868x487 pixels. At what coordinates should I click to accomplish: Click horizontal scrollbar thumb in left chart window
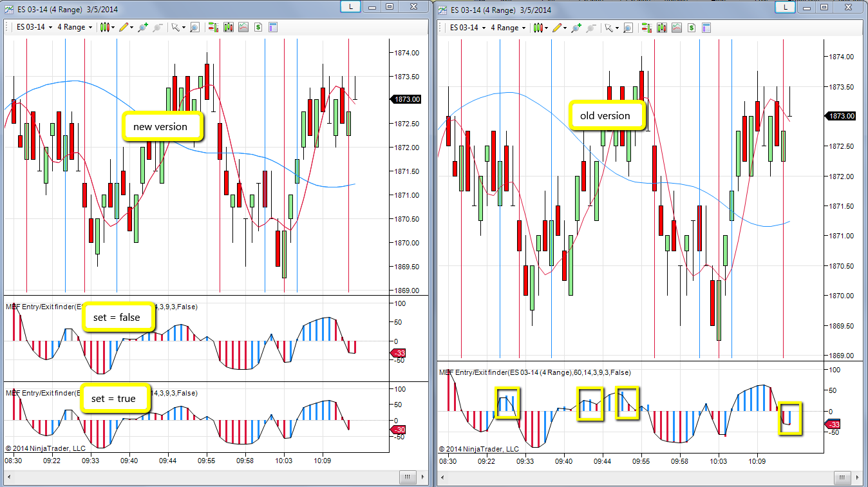coord(406,477)
